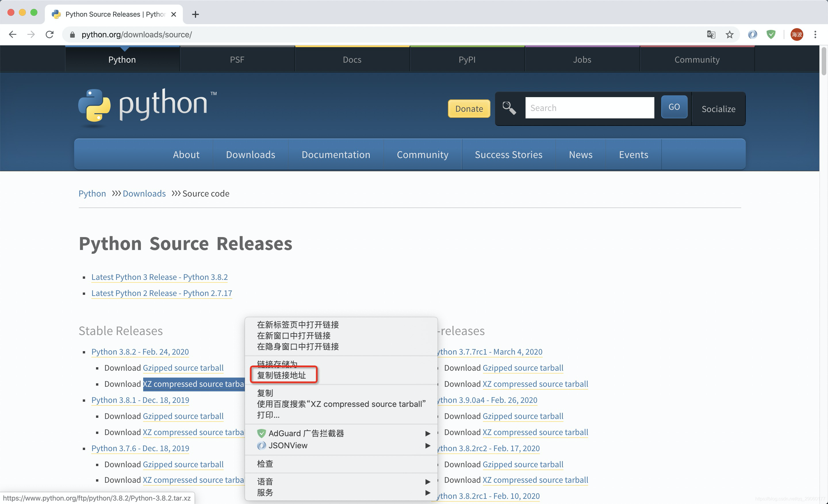Open the Community main menu item

(x=422, y=155)
